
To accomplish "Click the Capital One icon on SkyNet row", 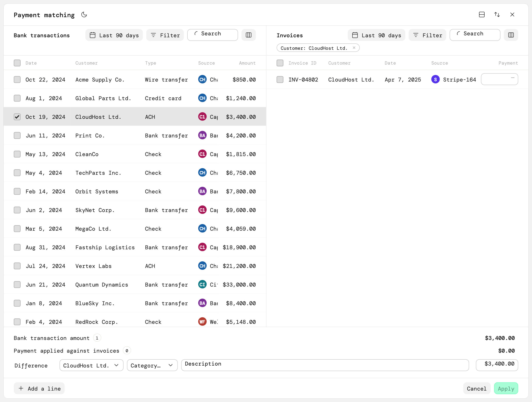I will pos(202,210).
